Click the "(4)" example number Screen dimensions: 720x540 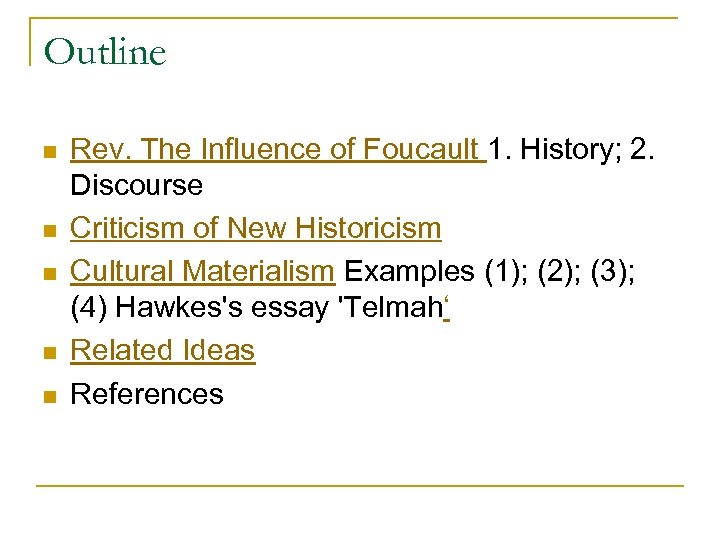click(x=89, y=309)
